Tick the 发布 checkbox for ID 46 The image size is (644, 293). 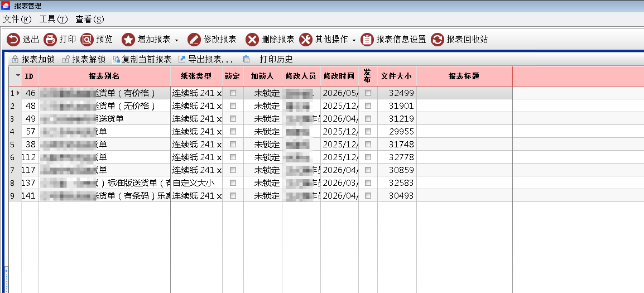click(368, 93)
